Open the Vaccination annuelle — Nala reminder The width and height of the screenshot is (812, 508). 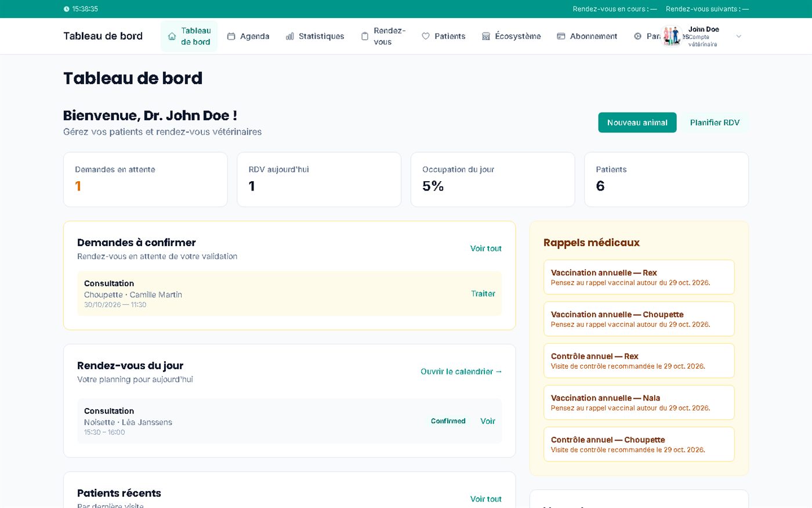tap(639, 402)
